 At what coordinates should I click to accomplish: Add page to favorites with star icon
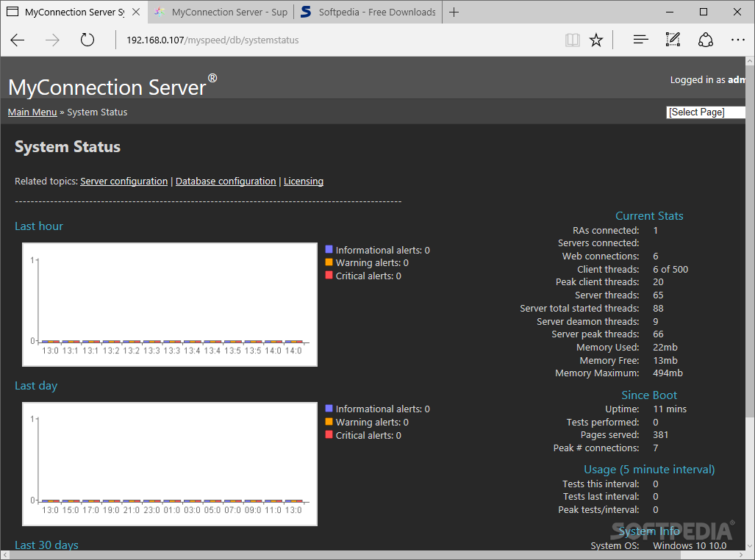click(596, 40)
